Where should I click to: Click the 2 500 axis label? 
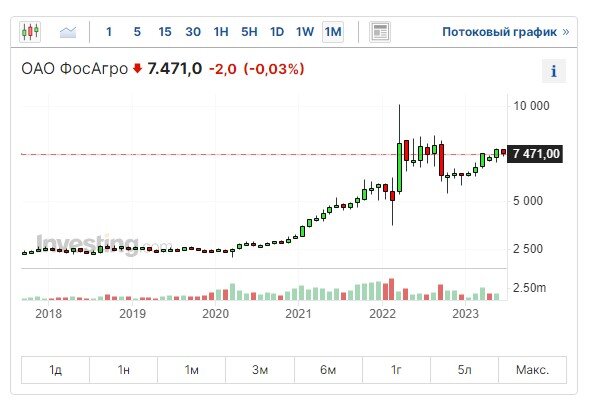pos(528,249)
